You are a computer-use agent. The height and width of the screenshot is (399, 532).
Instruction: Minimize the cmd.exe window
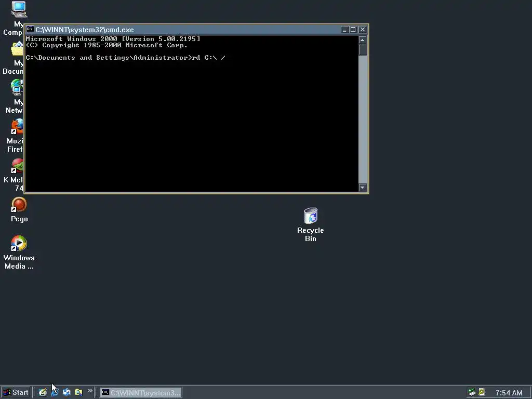[344, 30]
